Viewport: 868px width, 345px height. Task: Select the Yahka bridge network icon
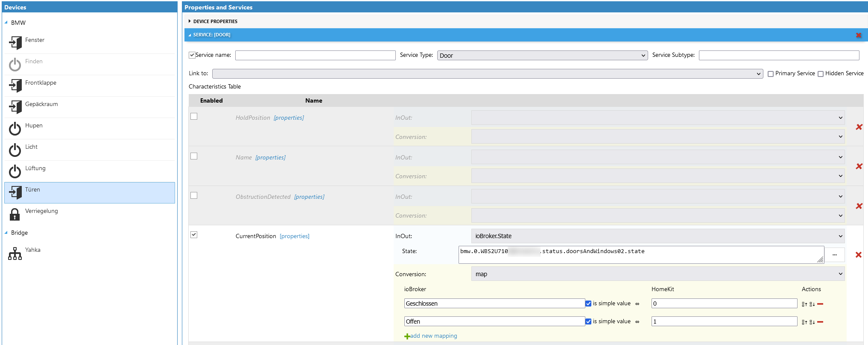point(15,254)
